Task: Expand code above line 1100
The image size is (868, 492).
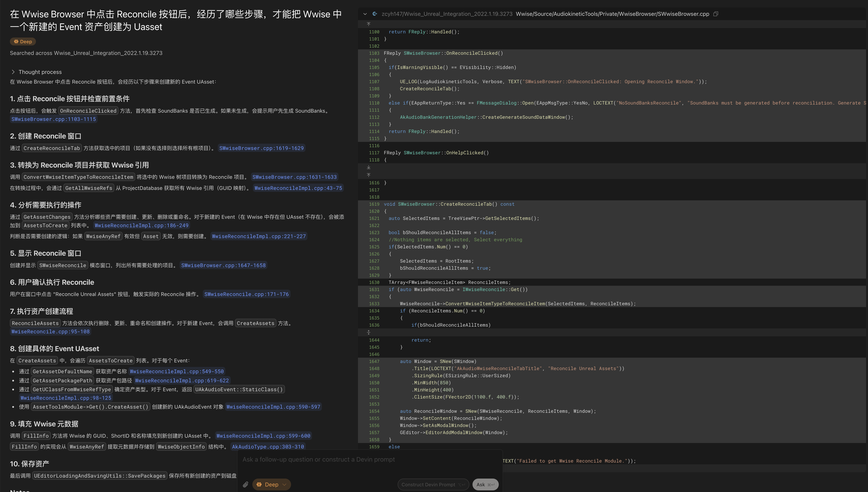Action: [x=369, y=24]
